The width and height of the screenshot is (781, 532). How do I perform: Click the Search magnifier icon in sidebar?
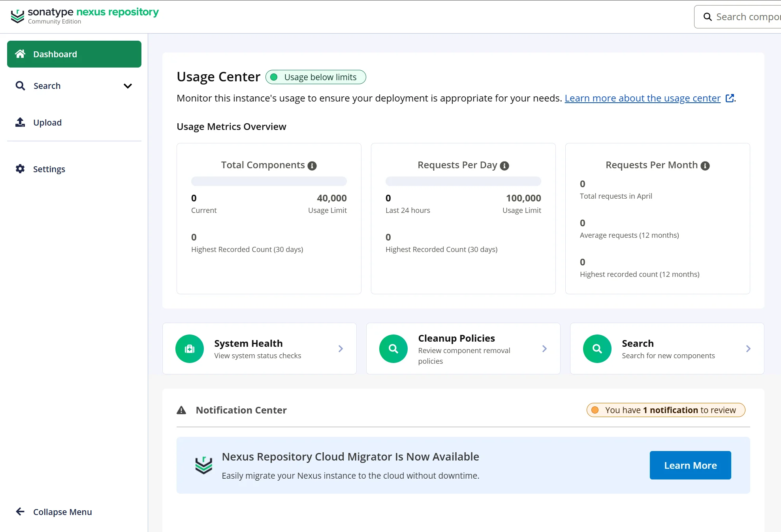pyautogui.click(x=20, y=86)
